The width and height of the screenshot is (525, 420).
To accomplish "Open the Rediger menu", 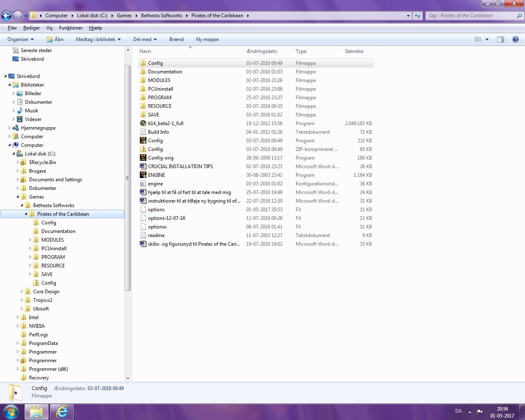I will pyautogui.click(x=32, y=28).
